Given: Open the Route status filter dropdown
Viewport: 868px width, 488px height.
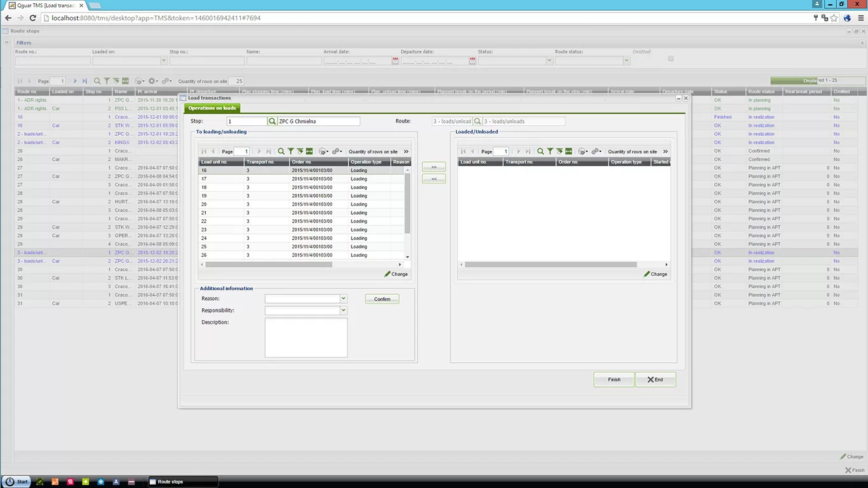Looking at the screenshot, I should click(627, 60).
